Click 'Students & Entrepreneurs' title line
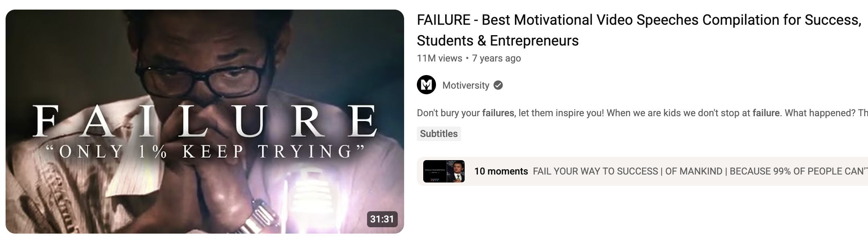868x242 pixels. point(498,41)
